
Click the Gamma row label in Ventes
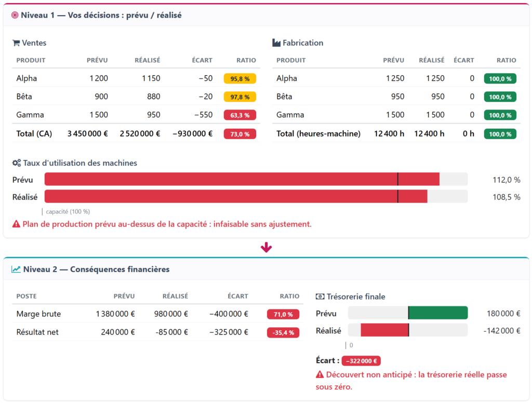[x=30, y=115]
